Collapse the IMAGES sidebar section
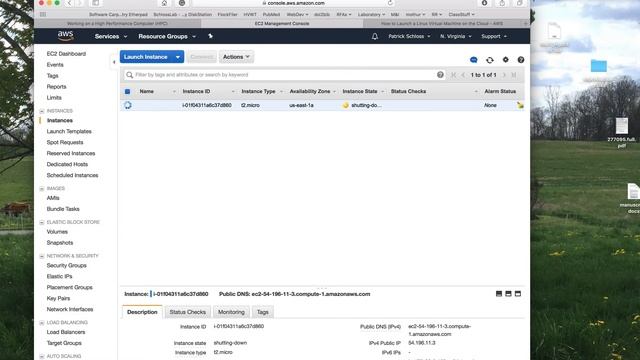 coord(42,189)
